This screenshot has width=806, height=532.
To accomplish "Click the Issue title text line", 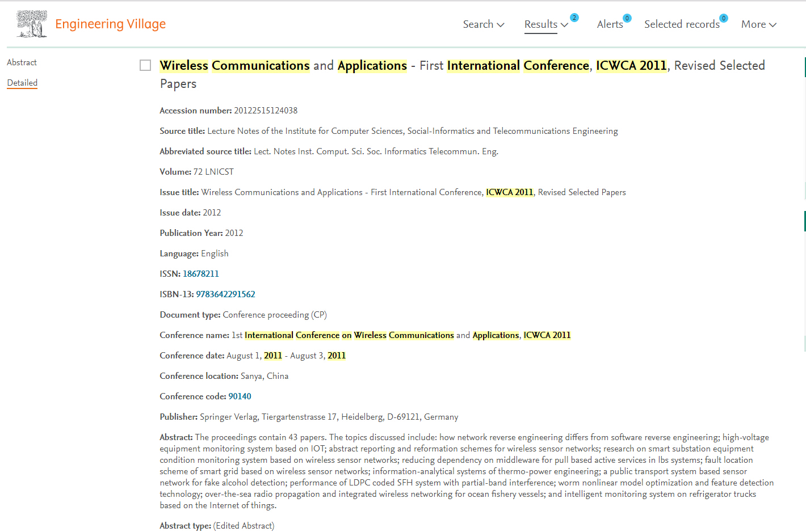I will (x=393, y=192).
